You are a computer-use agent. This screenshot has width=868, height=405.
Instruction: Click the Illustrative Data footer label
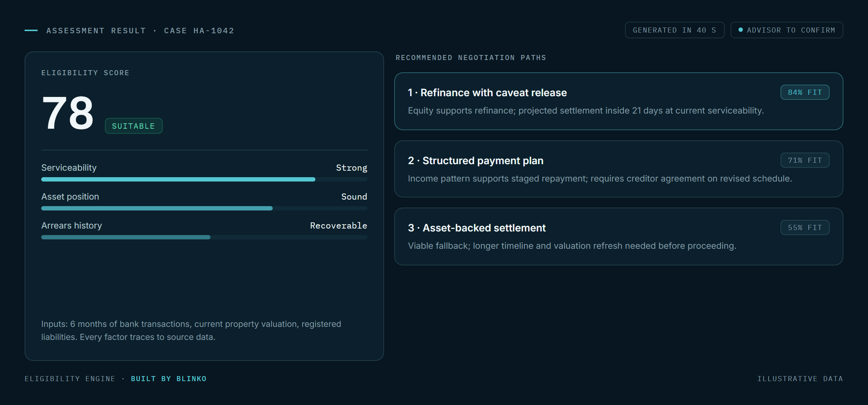coord(800,379)
